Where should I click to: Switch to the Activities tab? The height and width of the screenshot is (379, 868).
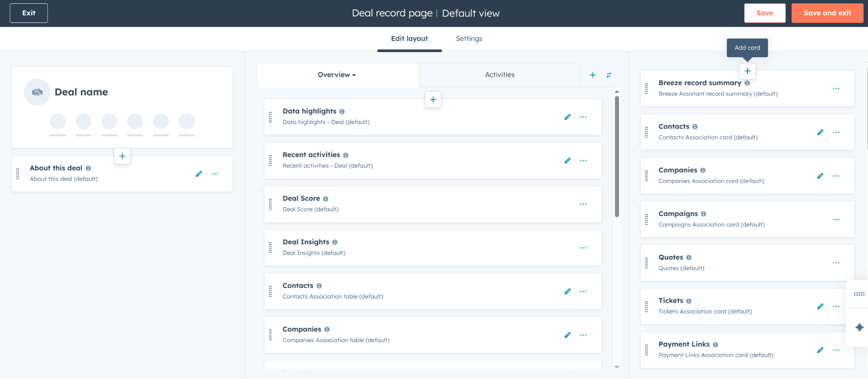500,75
